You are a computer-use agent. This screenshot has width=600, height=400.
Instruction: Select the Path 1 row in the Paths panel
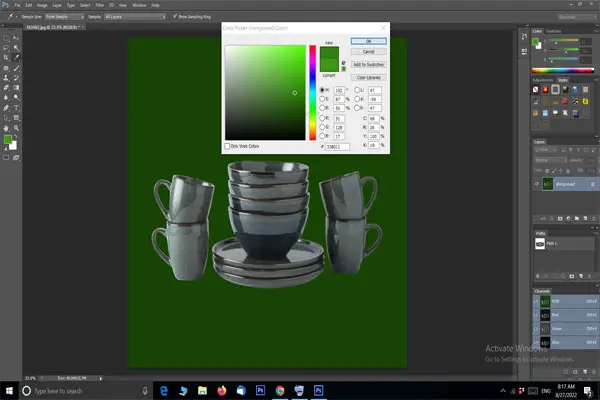pos(564,243)
